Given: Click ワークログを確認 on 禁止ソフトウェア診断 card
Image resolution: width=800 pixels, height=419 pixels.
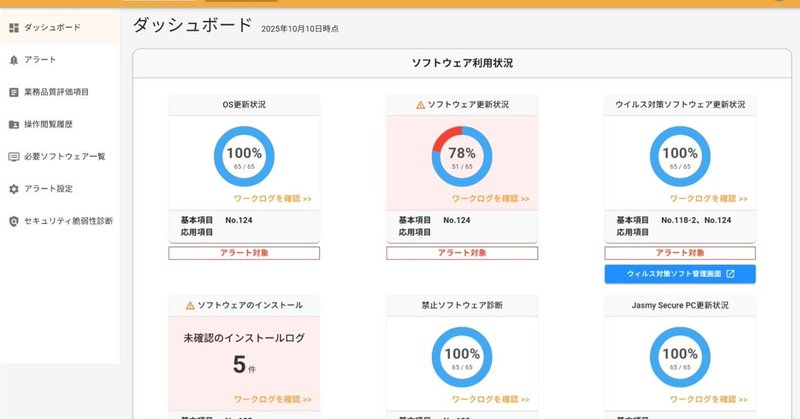Looking at the screenshot, I should tap(490, 399).
